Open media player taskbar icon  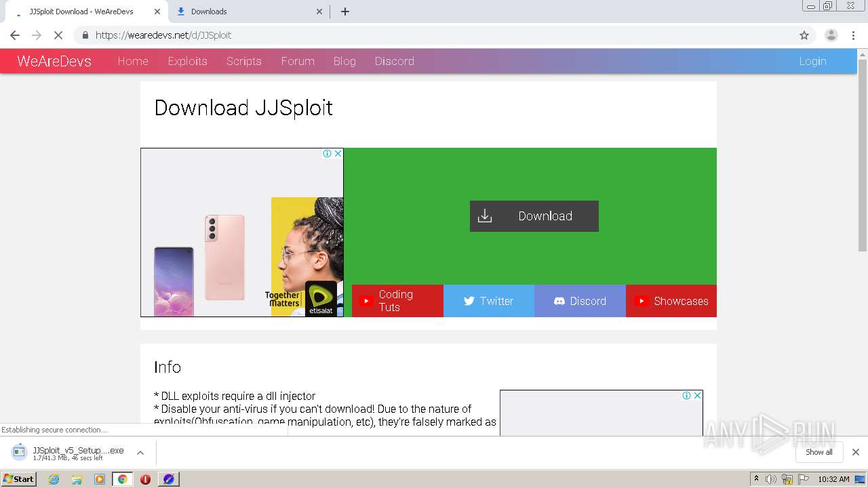tap(100, 479)
